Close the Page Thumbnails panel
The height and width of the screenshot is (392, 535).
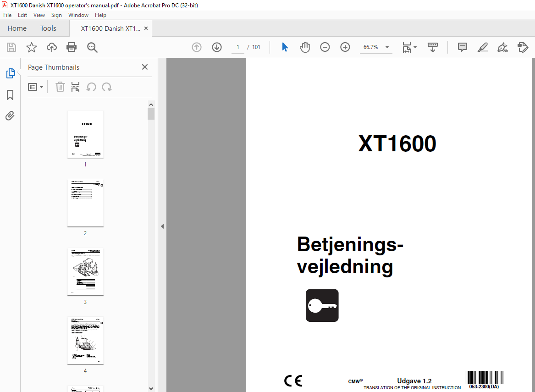[145, 67]
